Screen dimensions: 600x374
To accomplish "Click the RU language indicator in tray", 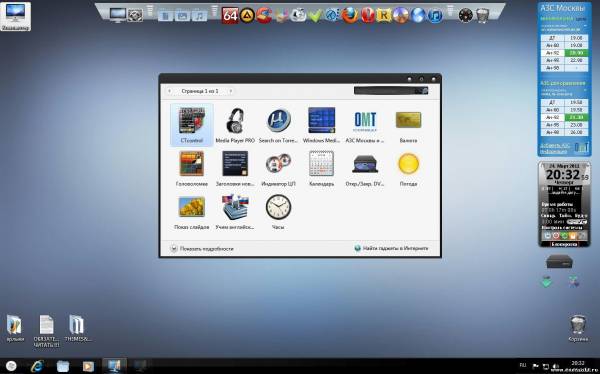I will (523, 365).
